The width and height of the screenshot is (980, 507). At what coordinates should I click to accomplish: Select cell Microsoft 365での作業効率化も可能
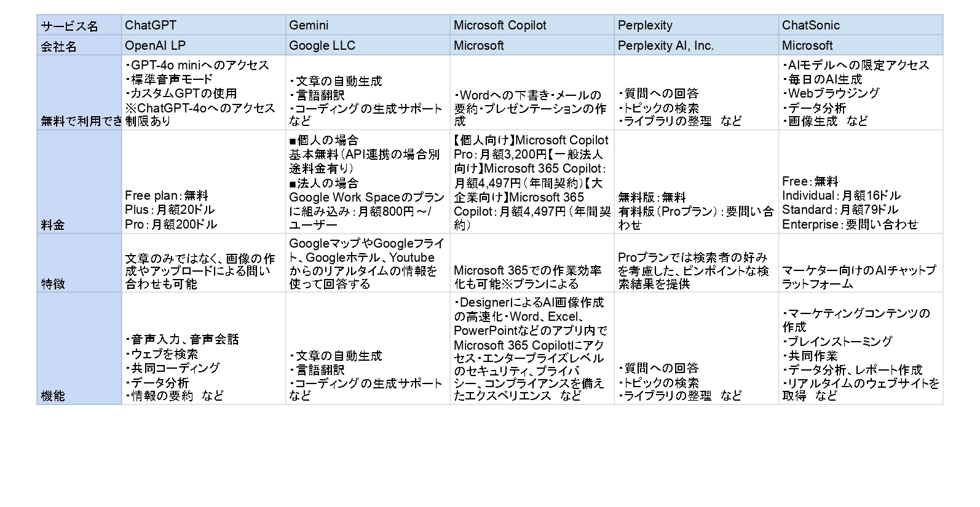[532, 263]
